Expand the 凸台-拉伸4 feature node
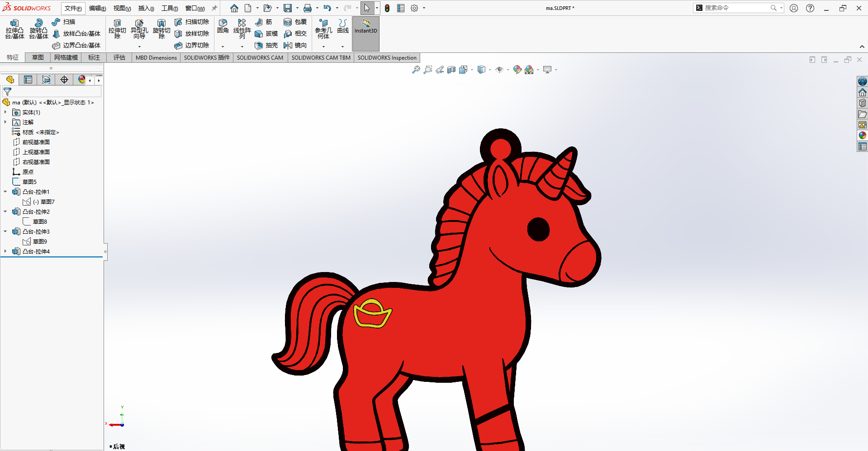 coord(5,251)
